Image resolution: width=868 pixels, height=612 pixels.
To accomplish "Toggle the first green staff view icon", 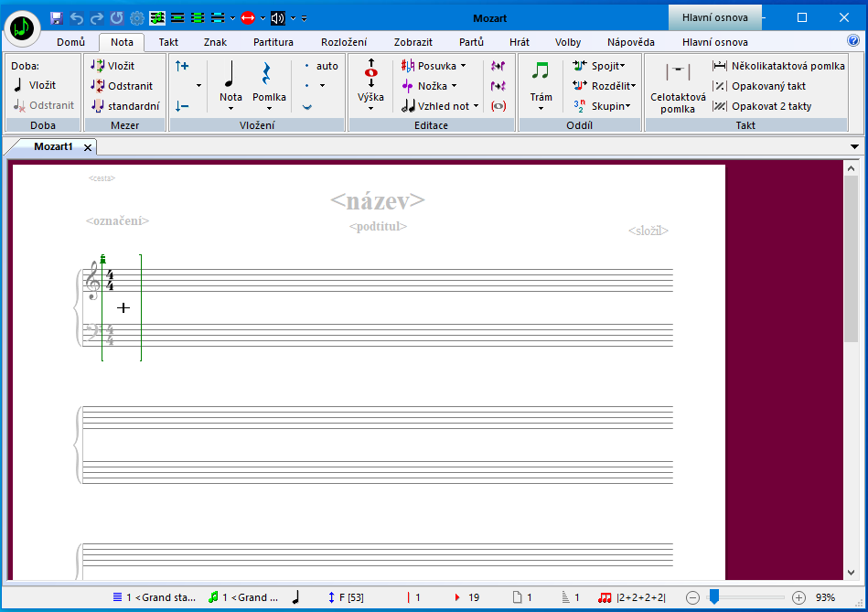I will [x=157, y=18].
